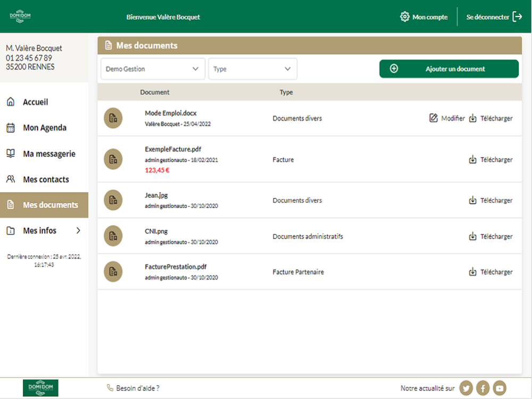Click the Mon Agenda calendar icon
Image resolution: width=532 pixels, height=399 pixels.
pos(11,128)
